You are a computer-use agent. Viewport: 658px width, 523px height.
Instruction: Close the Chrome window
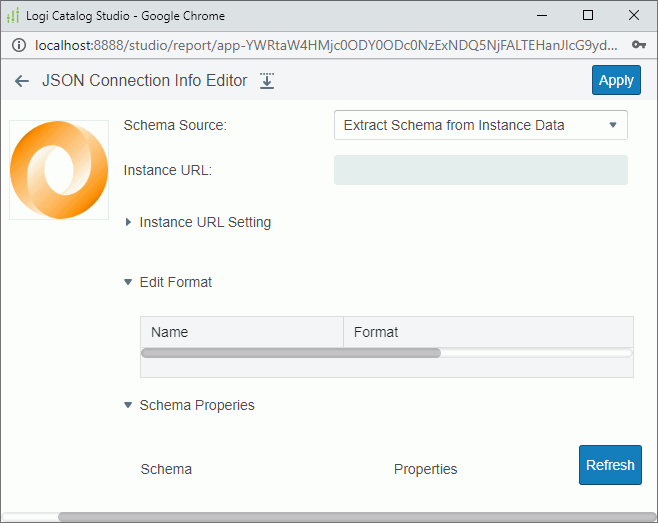tap(634, 16)
